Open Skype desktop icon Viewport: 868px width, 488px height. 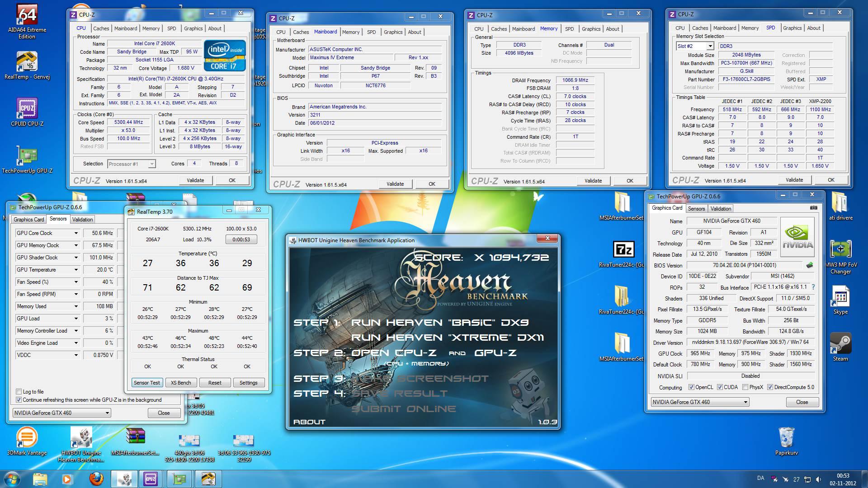(x=840, y=300)
